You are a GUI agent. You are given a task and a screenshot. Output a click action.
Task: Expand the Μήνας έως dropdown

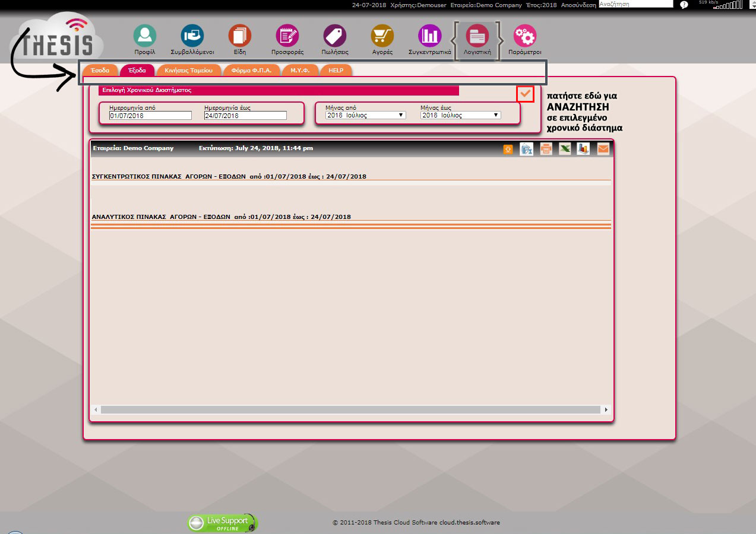click(460, 115)
